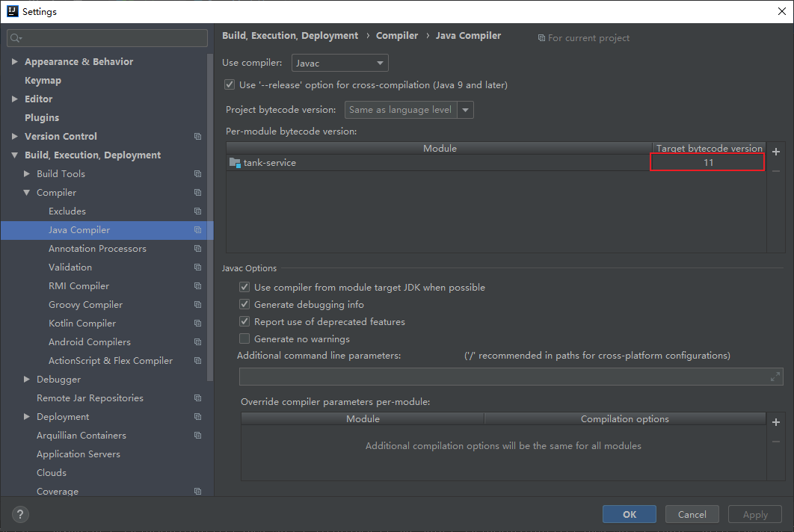The width and height of the screenshot is (794, 532).
Task: Click the project-level icon next to RMI Compiler
Action: 197,286
